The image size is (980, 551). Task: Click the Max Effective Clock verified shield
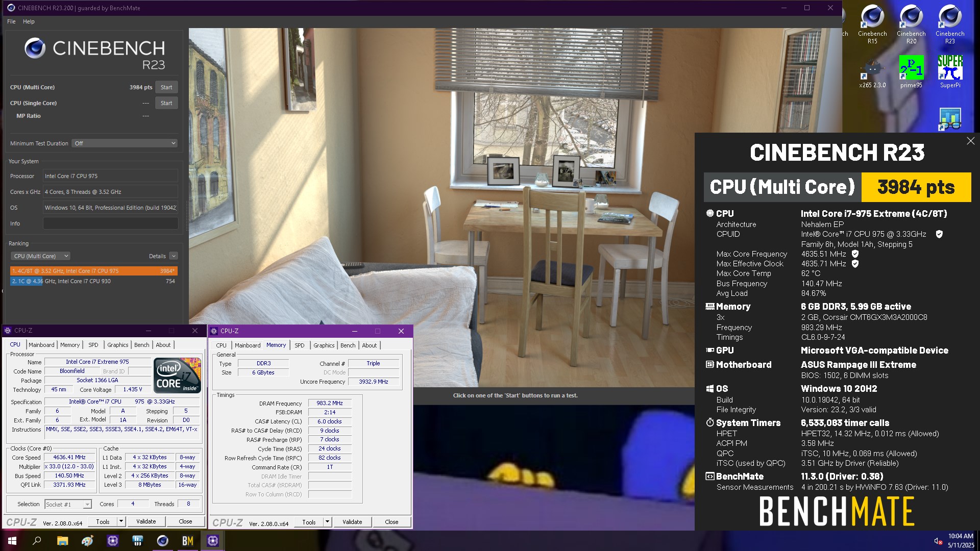click(x=855, y=264)
